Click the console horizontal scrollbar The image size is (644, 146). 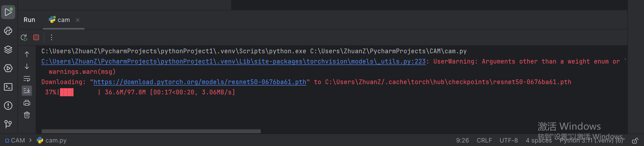point(151,131)
